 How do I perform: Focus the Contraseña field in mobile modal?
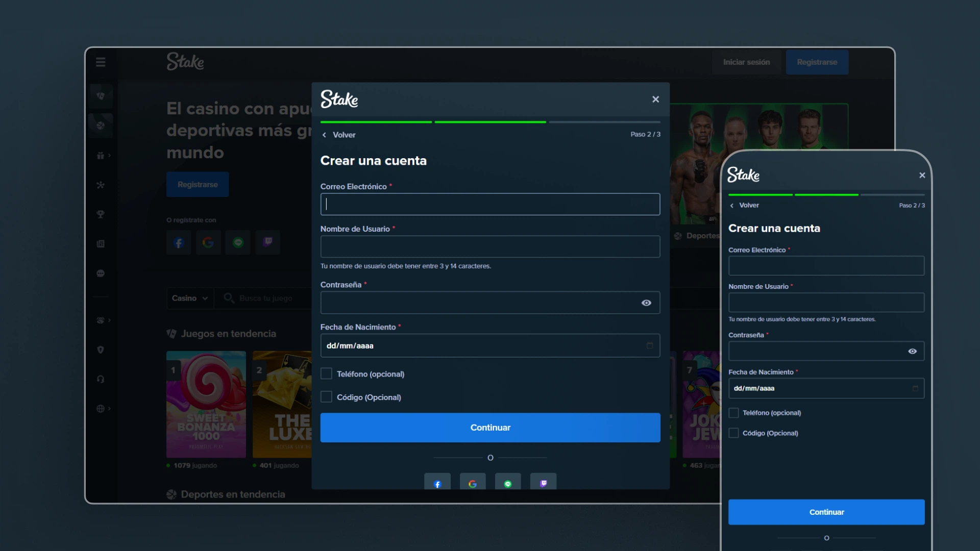pyautogui.click(x=826, y=351)
